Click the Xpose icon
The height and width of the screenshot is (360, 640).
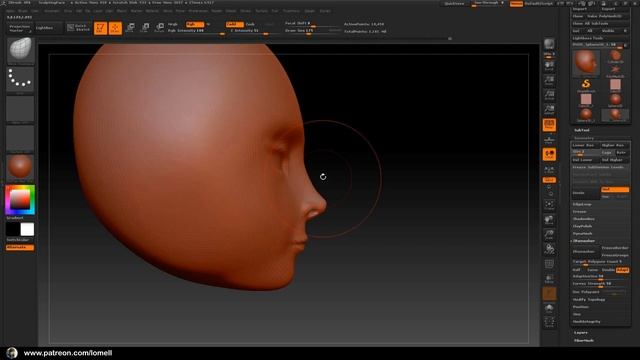tap(549, 323)
